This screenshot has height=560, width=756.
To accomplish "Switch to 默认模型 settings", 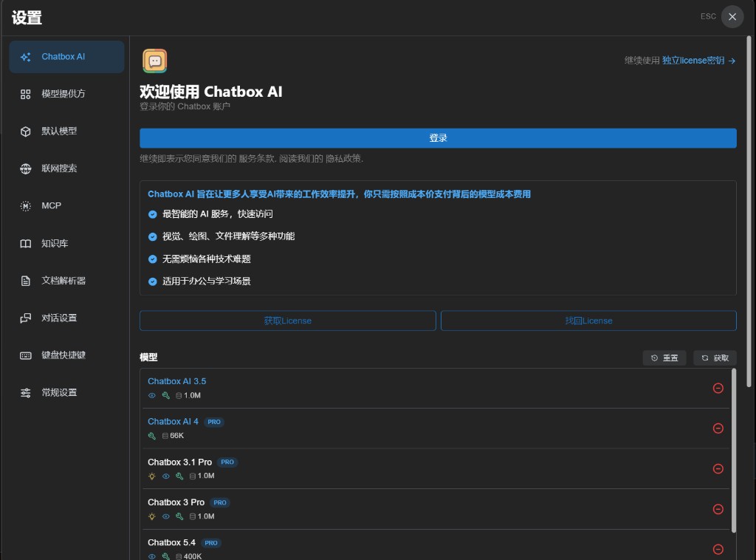I will tap(66, 132).
